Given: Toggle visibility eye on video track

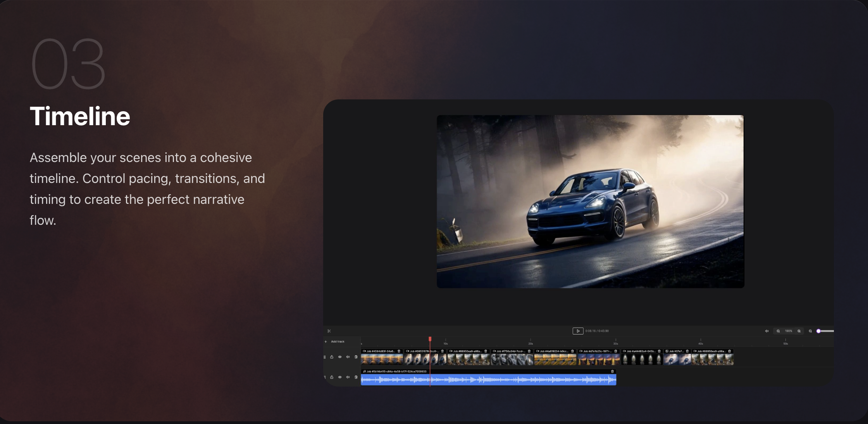Looking at the screenshot, I should click(340, 357).
